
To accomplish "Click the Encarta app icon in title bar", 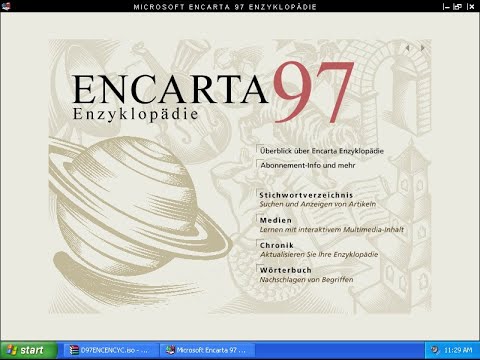I will pos(6,6).
